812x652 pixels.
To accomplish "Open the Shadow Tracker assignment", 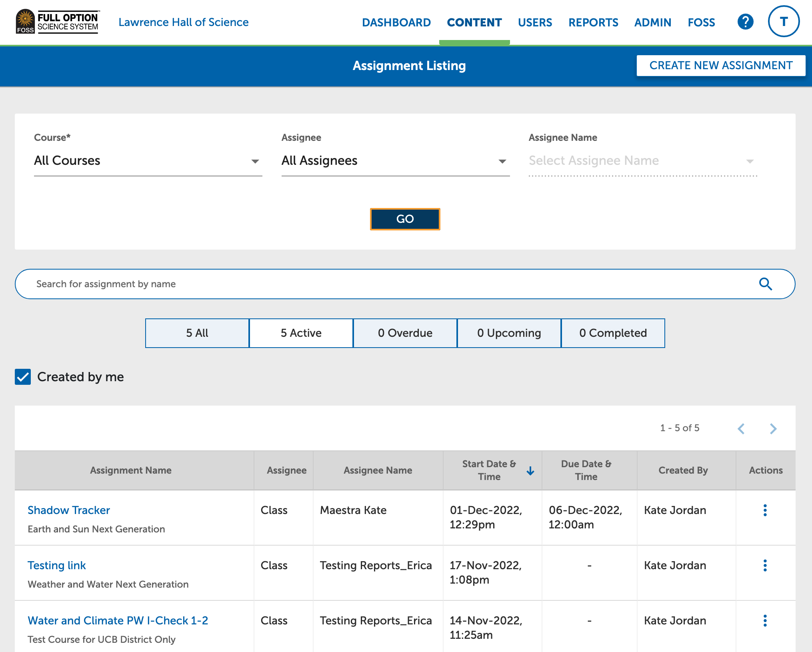I will [68, 510].
